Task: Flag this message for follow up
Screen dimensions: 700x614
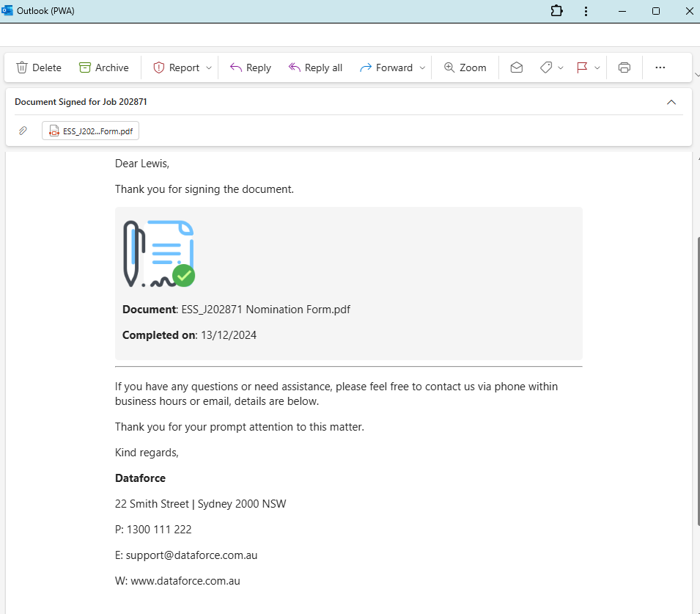Action: tap(583, 67)
